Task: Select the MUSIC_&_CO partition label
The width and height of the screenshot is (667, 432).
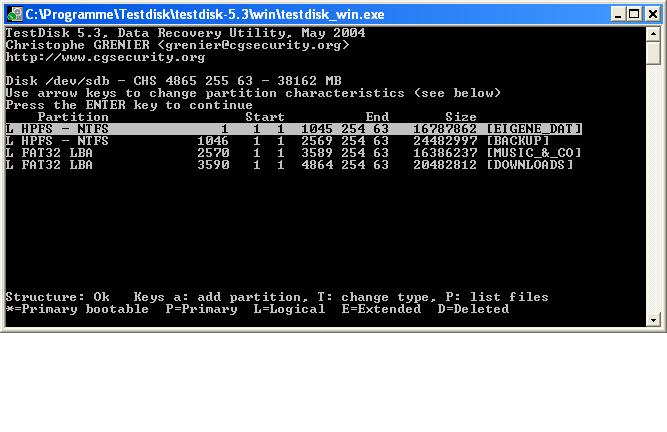Action: coord(534,153)
